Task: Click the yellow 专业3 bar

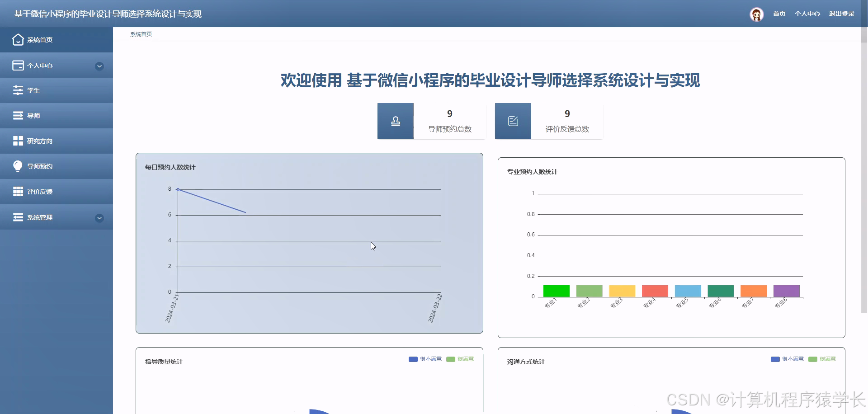Action: pyautogui.click(x=622, y=291)
